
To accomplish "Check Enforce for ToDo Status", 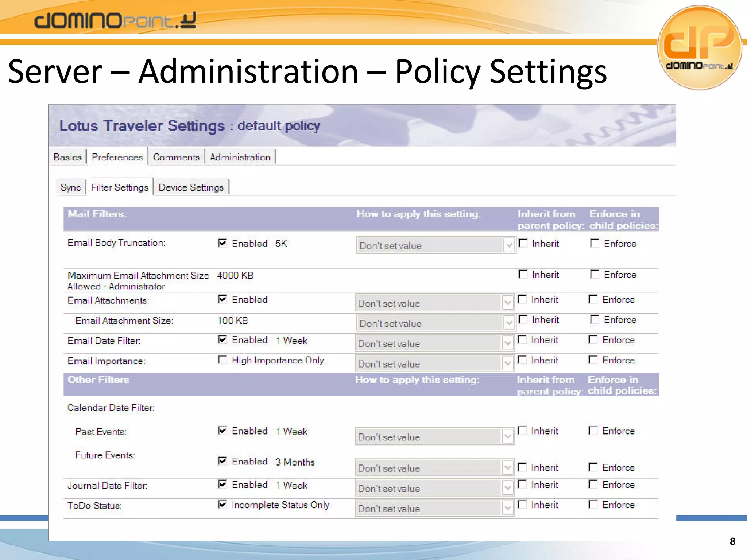I will click(x=593, y=505).
